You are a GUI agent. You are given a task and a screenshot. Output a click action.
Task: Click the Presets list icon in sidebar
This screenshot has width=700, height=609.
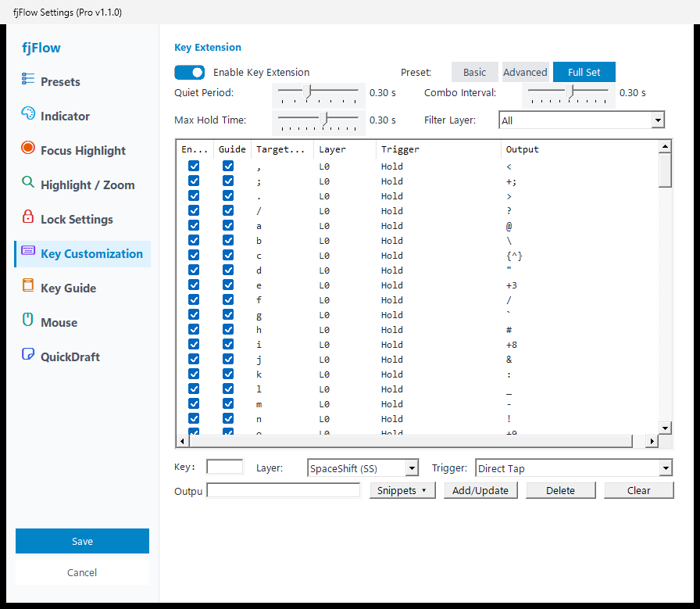point(27,79)
